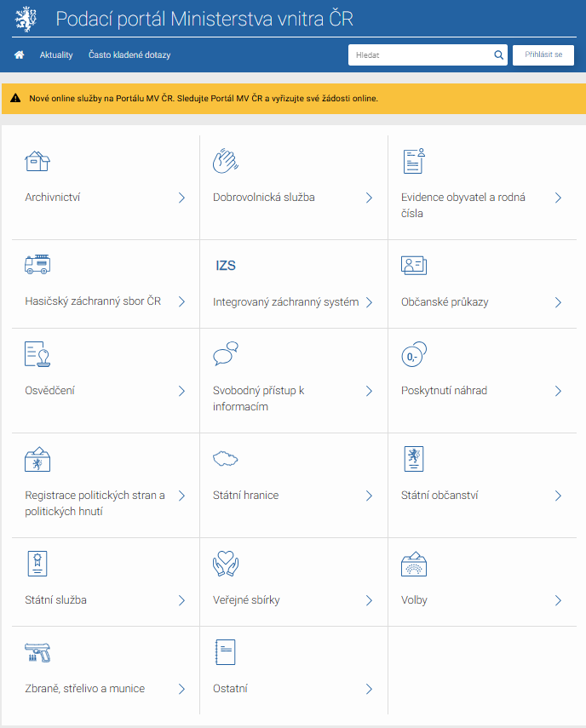
Task: Go to Často kladené dotazy menu item
Action: [x=129, y=55]
